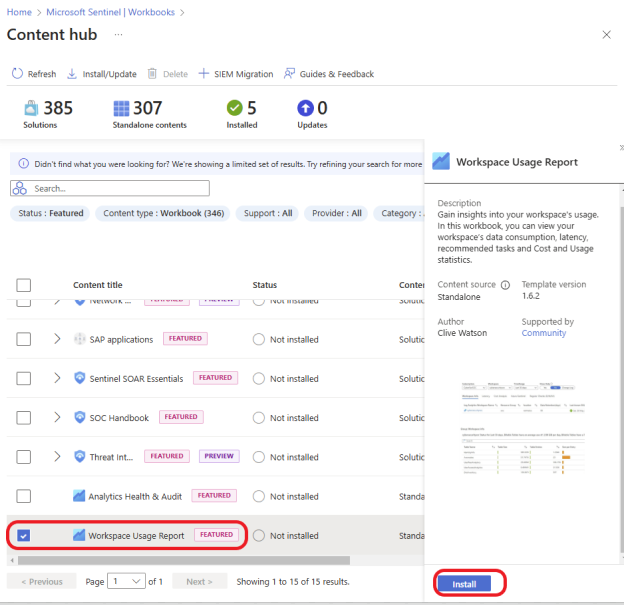Uncheck the Workspace Usage Report checkbox
Screen dimensions: 624x605
[23, 535]
